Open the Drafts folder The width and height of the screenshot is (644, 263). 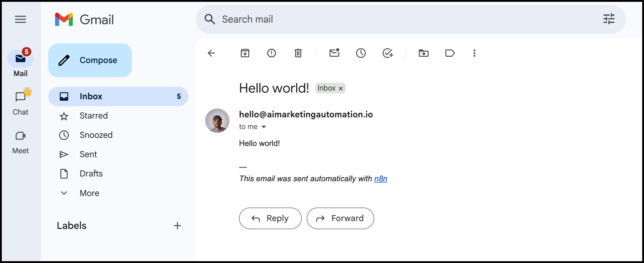91,174
